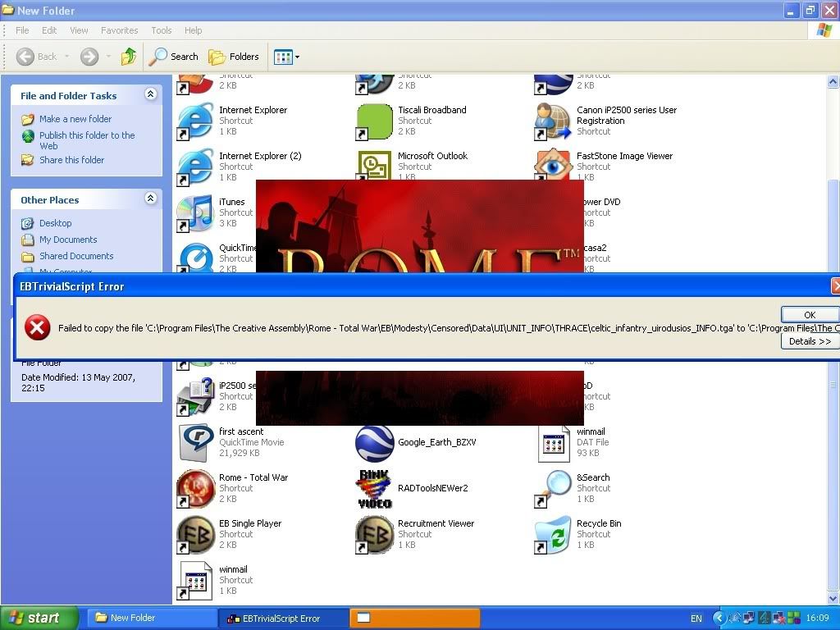Open the File menu
840x630 pixels.
[x=22, y=30]
